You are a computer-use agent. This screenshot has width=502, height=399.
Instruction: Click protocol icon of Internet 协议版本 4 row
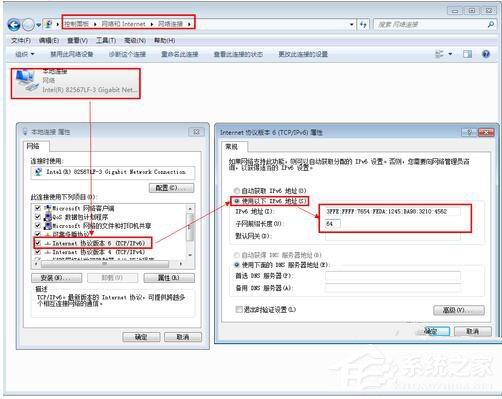48,252
